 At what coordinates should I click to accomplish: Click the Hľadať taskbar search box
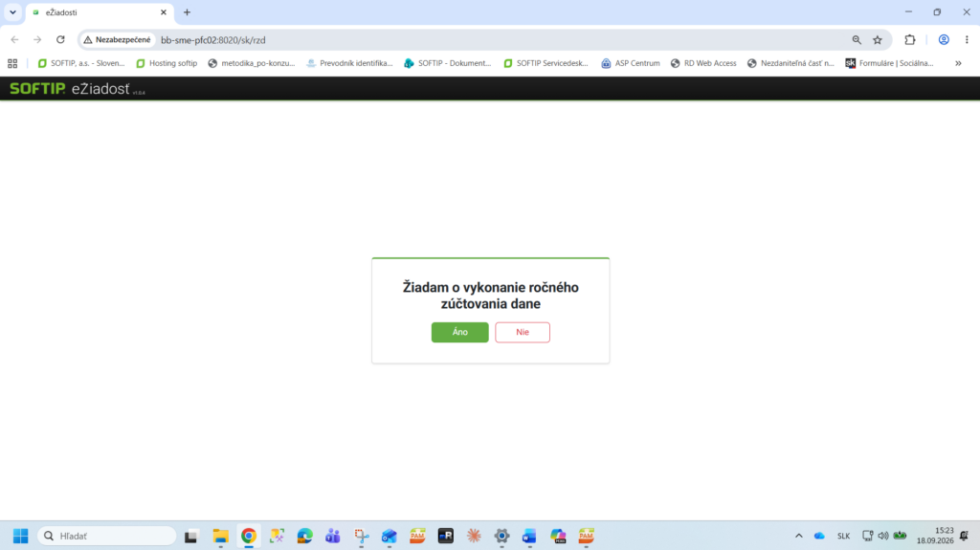(x=107, y=536)
